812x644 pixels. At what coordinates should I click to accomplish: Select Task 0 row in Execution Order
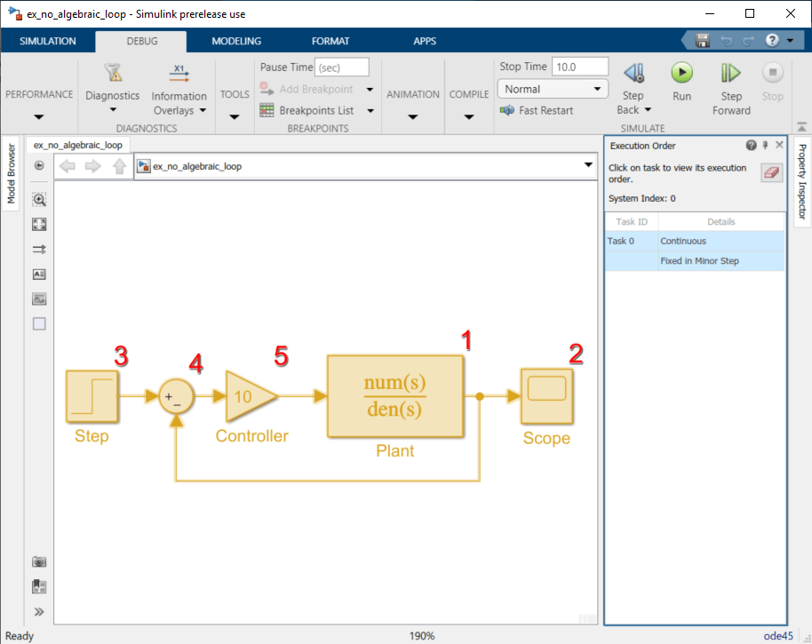tap(695, 242)
